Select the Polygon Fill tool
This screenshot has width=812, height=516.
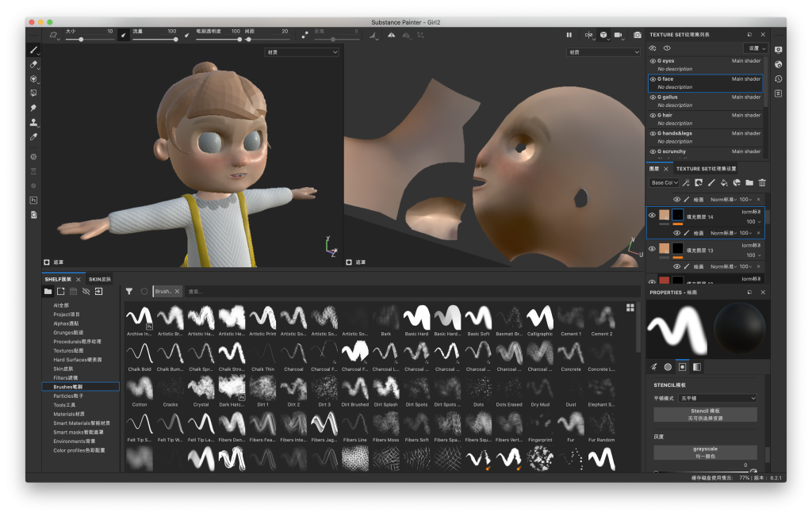click(33, 94)
